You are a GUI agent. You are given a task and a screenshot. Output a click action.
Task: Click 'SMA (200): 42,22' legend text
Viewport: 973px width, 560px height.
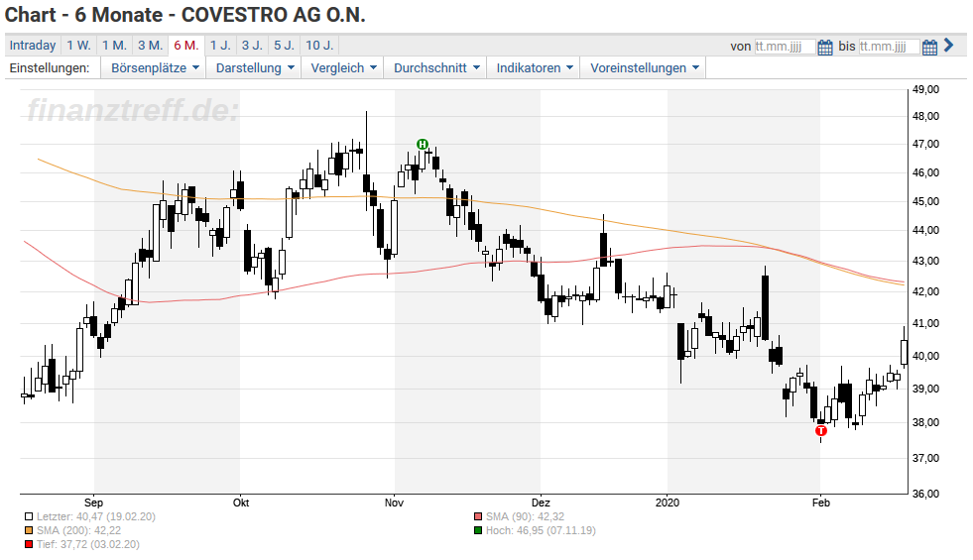[x=78, y=530]
